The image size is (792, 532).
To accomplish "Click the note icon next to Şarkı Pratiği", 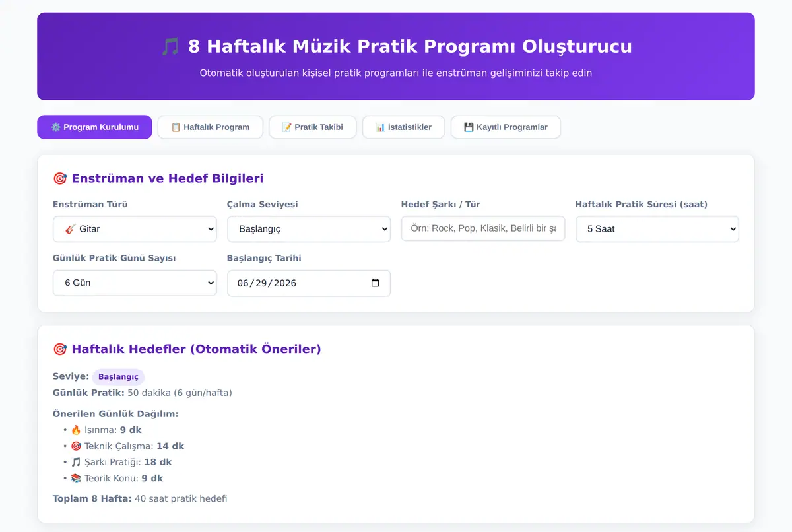I will click(x=76, y=462).
